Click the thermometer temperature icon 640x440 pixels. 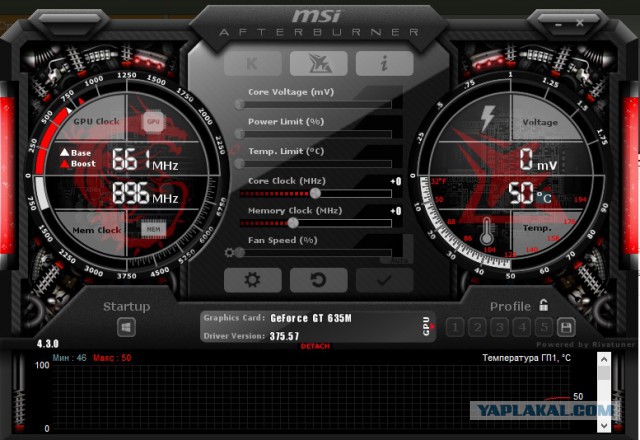point(487,231)
